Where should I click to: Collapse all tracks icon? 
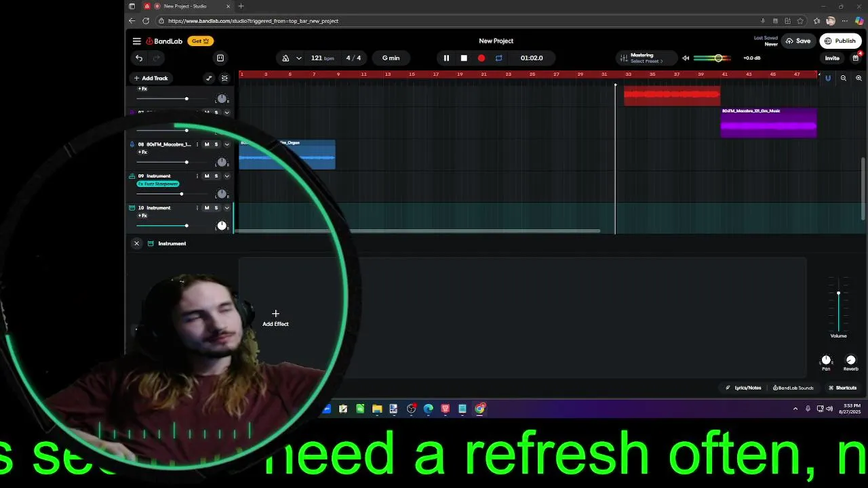pos(224,78)
